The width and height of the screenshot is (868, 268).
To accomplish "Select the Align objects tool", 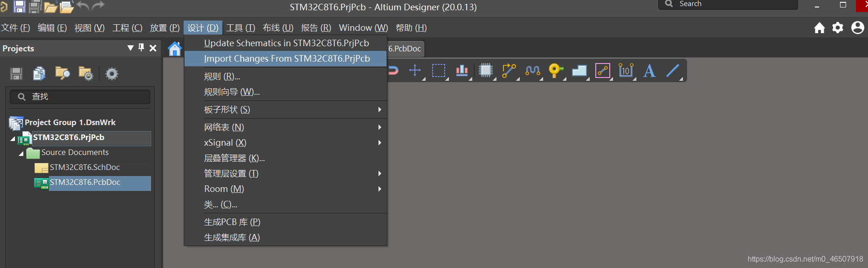I will click(x=462, y=71).
